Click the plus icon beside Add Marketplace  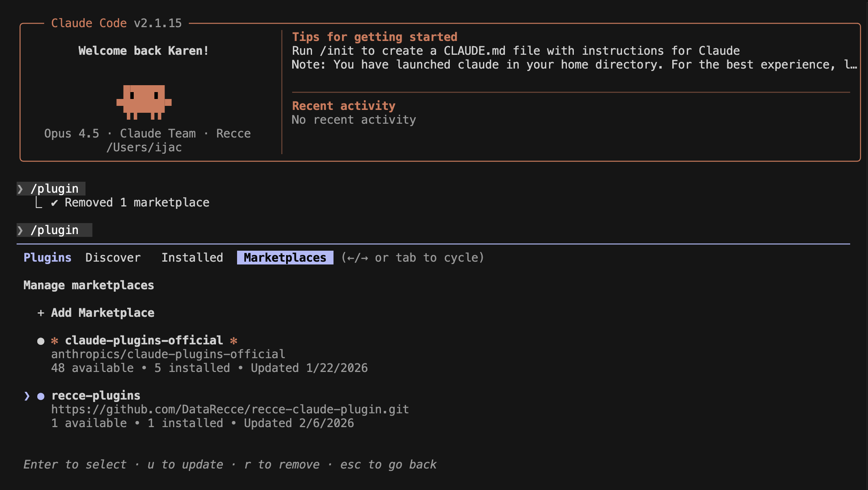coord(41,313)
